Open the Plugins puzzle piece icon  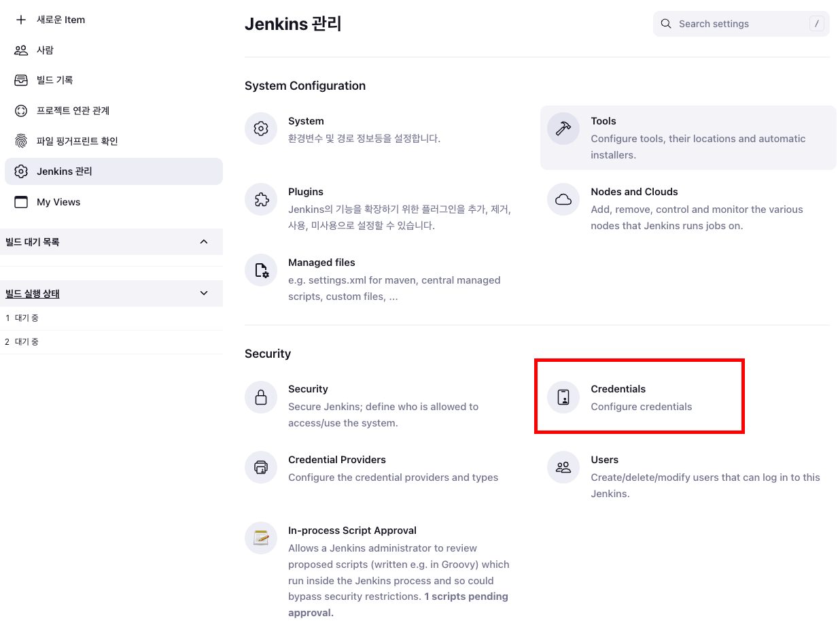(261, 199)
